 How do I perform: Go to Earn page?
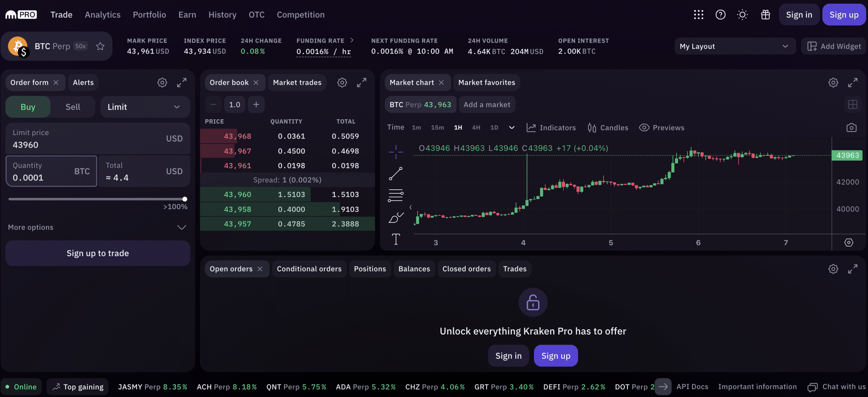(x=187, y=15)
